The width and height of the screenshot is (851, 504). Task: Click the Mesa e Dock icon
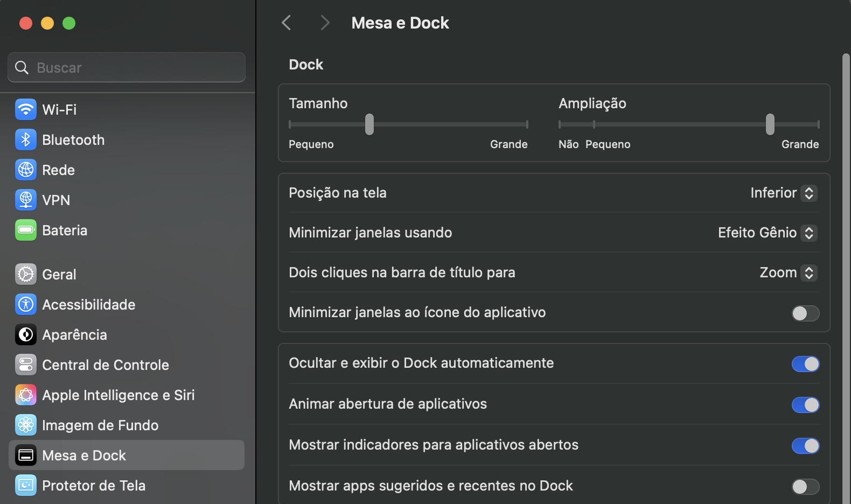26,456
